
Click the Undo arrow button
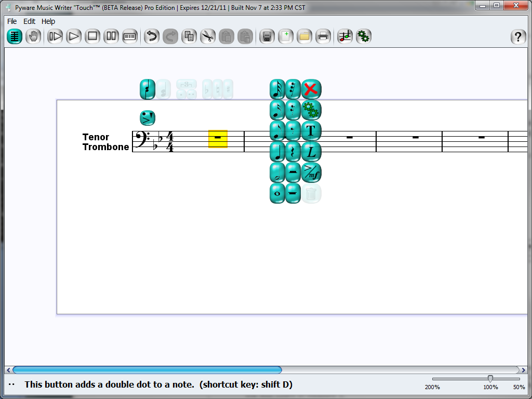tap(151, 36)
